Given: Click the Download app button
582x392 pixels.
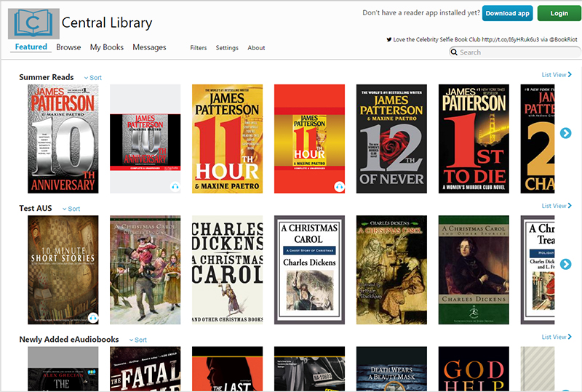Looking at the screenshot, I should (507, 13).
